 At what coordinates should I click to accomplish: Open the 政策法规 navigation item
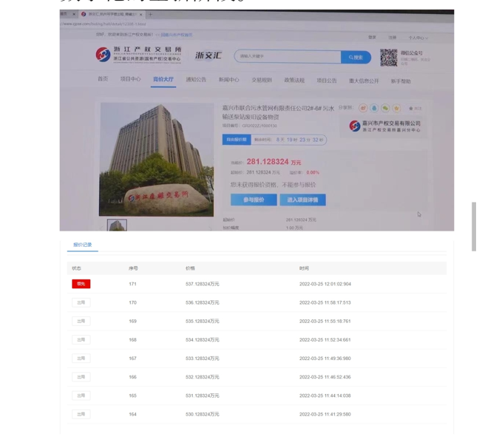(294, 81)
